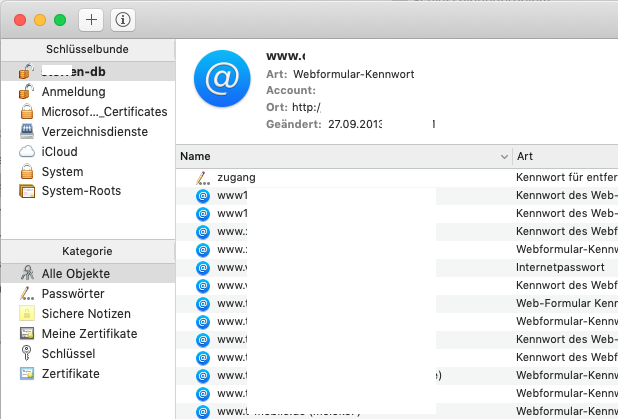The height and width of the screenshot is (419, 618).
Task: Open the info button in toolbar
Action: tap(123, 19)
